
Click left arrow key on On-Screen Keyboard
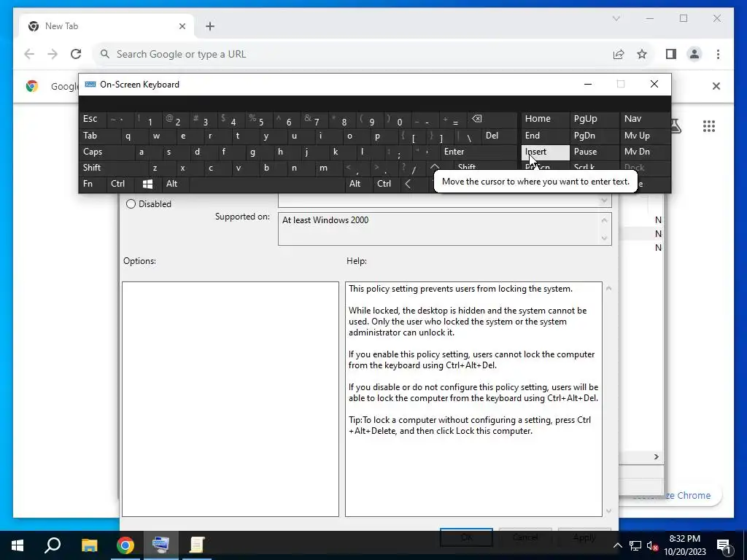[409, 184]
